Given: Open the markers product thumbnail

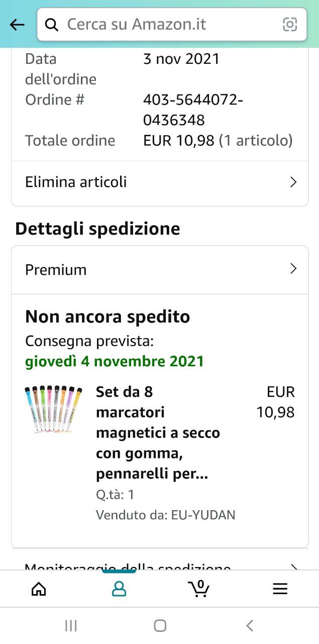Looking at the screenshot, I should click(53, 409).
